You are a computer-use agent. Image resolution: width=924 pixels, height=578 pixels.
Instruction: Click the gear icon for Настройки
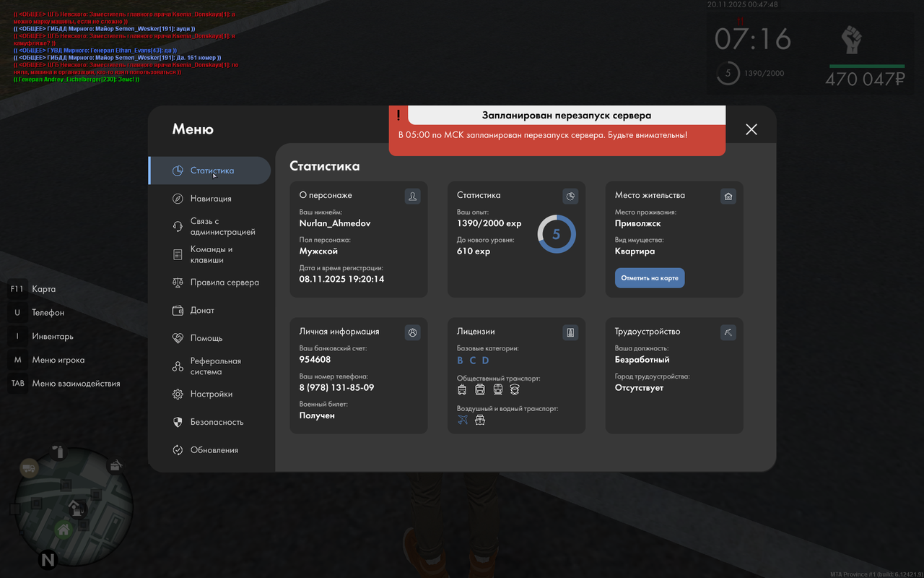coord(178,394)
